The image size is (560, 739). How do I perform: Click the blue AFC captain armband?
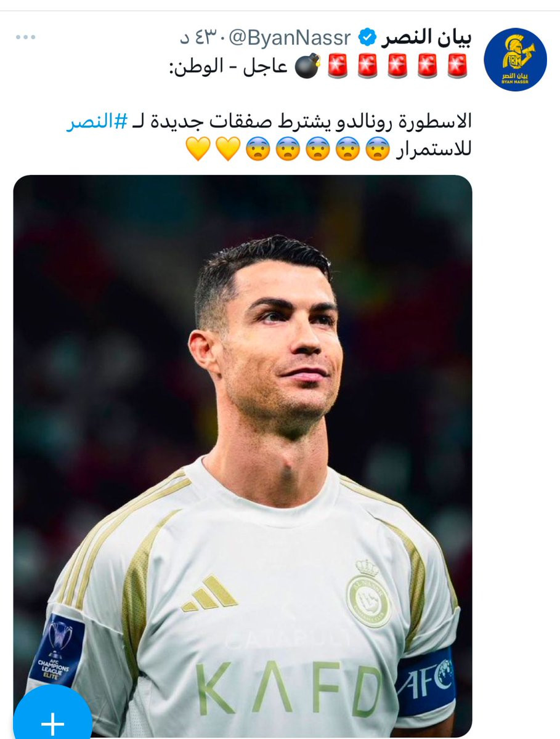click(426, 678)
